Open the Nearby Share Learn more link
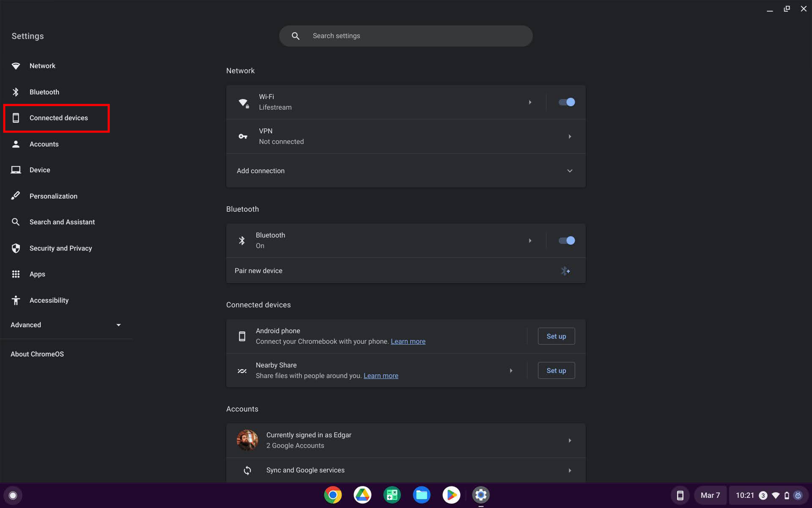The image size is (812, 508). (x=381, y=375)
